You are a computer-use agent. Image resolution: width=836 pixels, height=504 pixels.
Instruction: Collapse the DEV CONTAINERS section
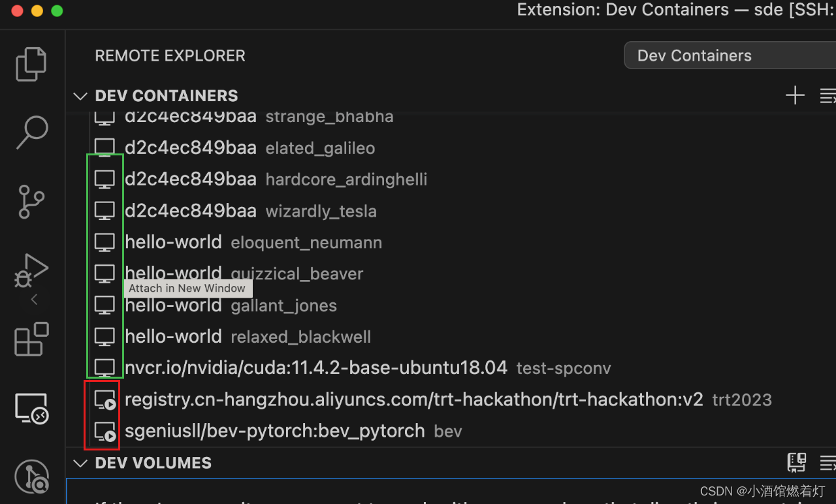pyautogui.click(x=80, y=96)
